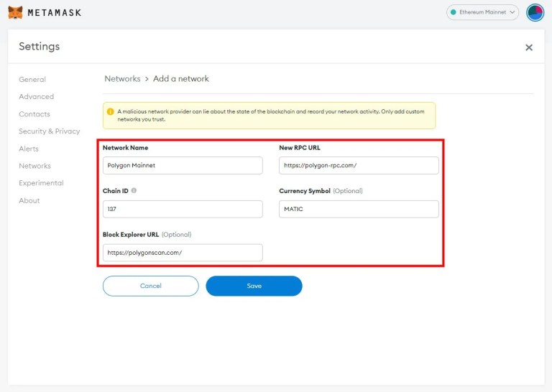Open the Ethereum Mainnet network dropdown
Viewport: 552px width, 392px height.
pyautogui.click(x=482, y=12)
